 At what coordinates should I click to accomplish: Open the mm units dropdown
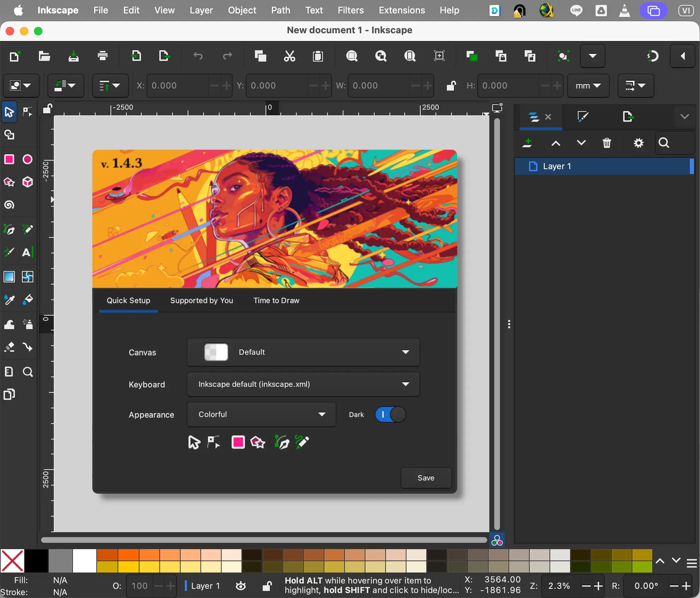(588, 86)
